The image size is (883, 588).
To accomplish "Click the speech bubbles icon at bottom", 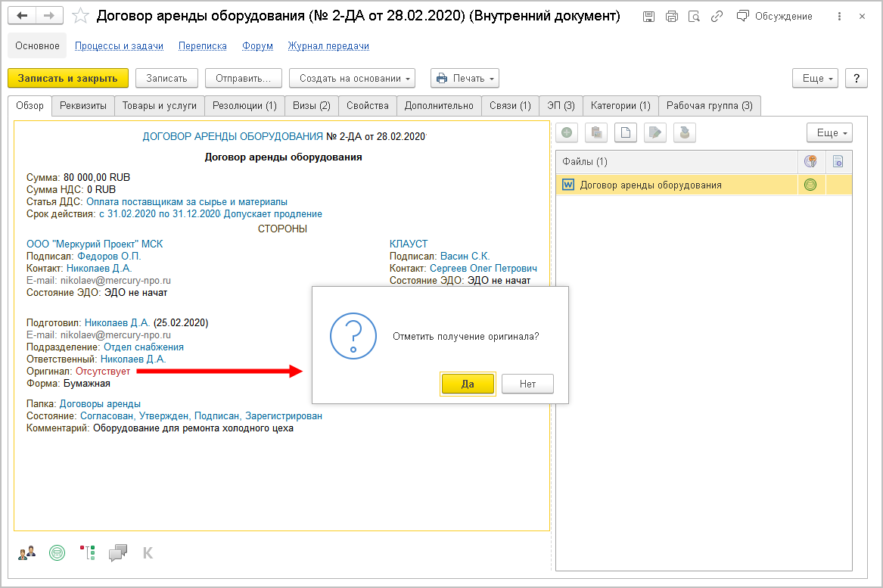I will pyautogui.click(x=117, y=553).
